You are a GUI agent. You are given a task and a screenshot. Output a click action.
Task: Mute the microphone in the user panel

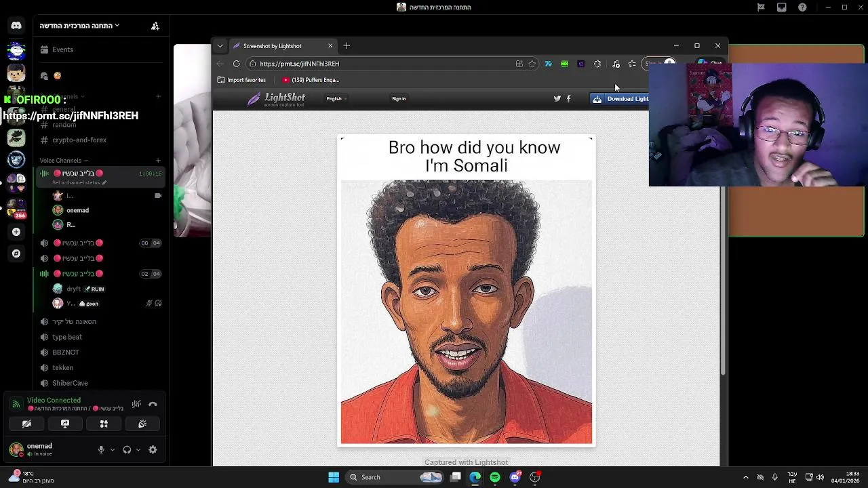[101, 449]
